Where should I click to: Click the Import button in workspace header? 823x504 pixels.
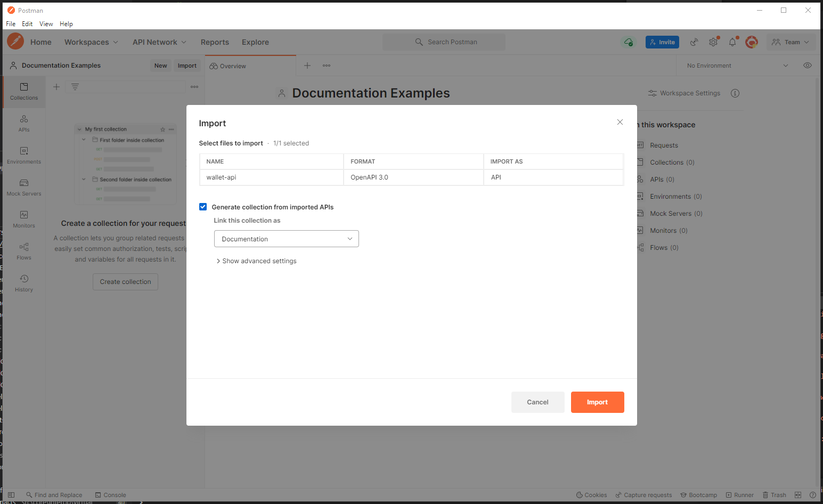tap(187, 66)
